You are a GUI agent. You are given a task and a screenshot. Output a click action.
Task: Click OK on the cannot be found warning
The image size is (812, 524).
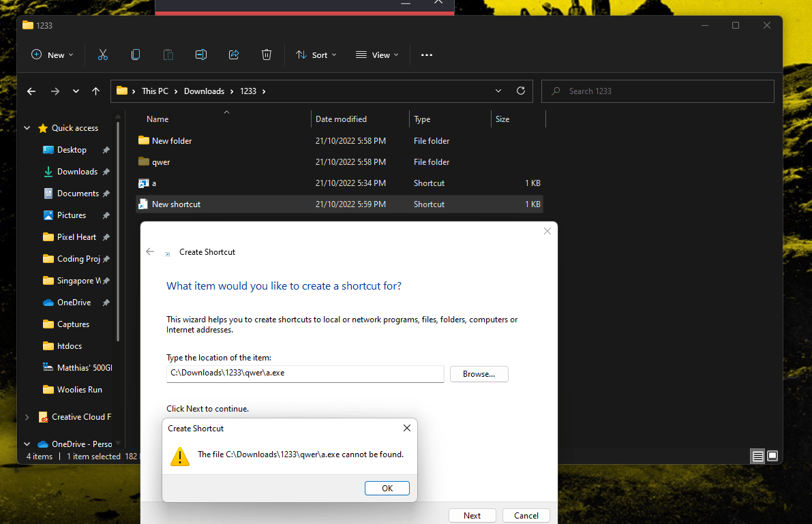click(387, 488)
